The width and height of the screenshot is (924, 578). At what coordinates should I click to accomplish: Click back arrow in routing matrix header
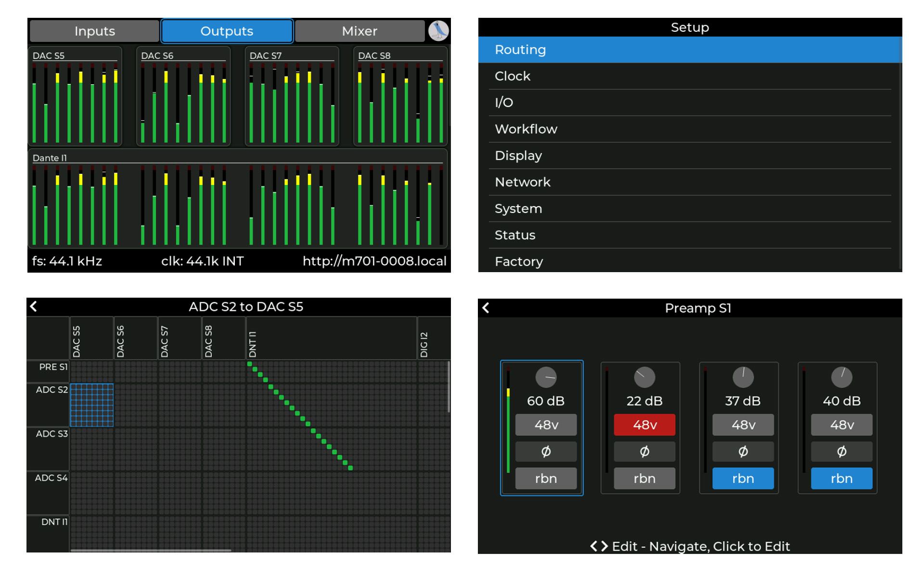coord(33,306)
